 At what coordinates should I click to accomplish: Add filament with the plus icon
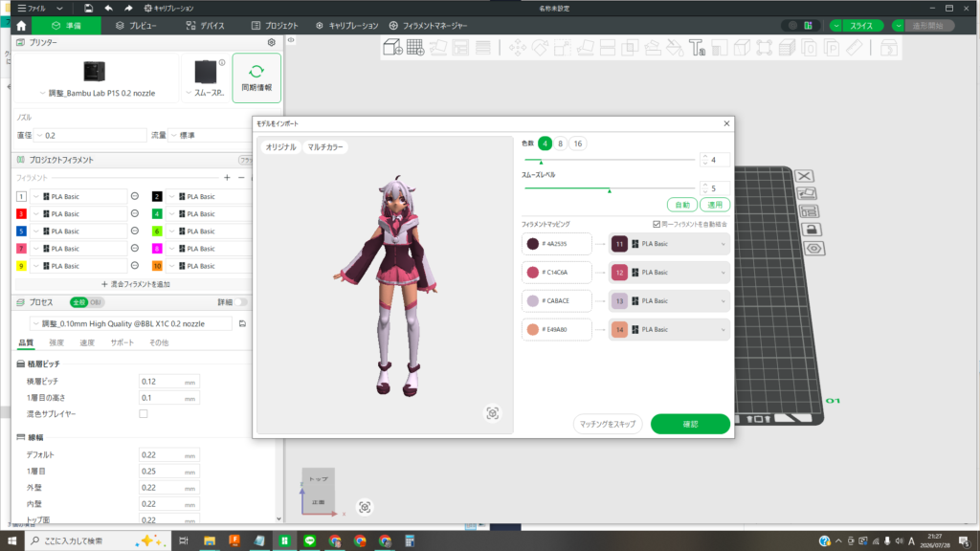pyautogui.click(x=227, y=177)
